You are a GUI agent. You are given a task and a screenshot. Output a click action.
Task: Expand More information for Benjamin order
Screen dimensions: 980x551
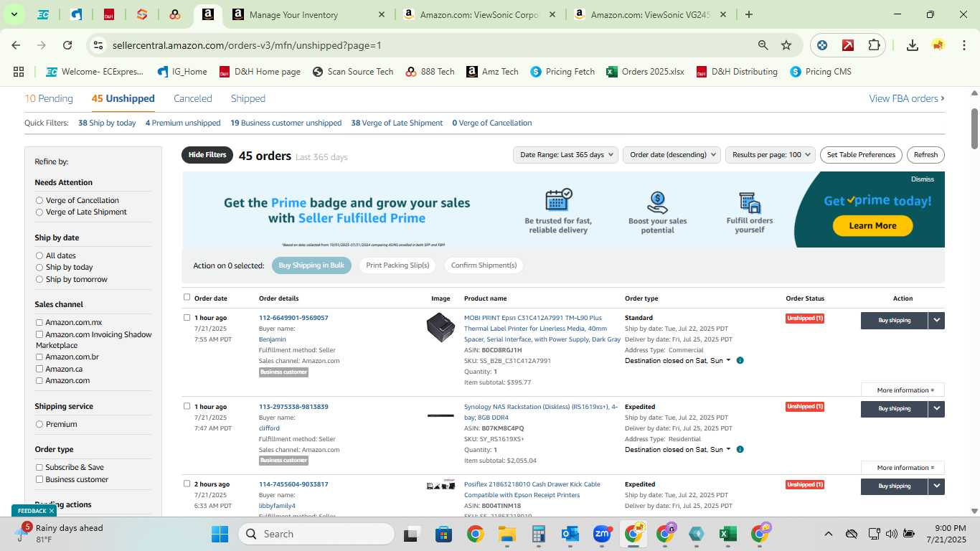(x=903, y=390)
